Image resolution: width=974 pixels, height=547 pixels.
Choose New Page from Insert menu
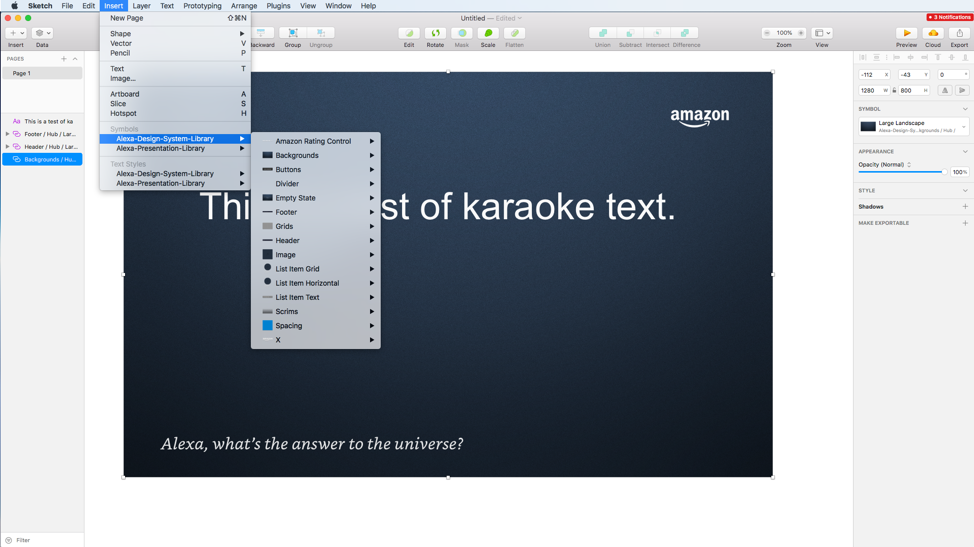[175, 18]
